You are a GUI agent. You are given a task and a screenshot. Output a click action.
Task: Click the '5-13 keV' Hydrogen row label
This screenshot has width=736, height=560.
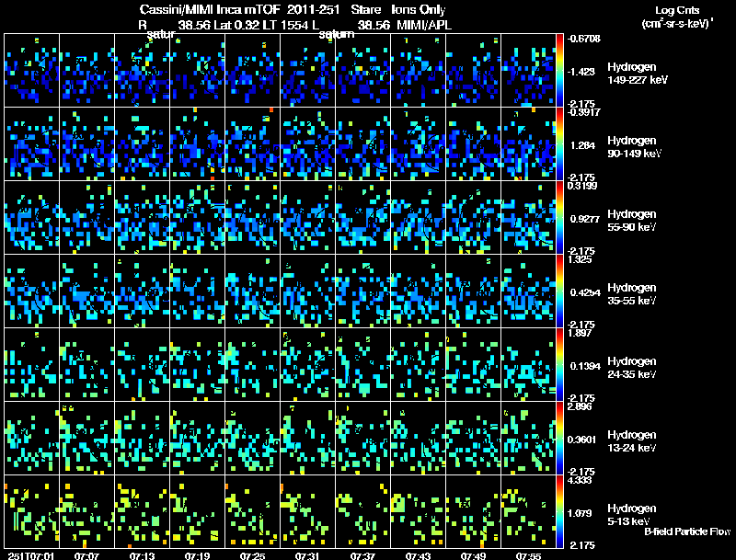[x=628, y=521]
